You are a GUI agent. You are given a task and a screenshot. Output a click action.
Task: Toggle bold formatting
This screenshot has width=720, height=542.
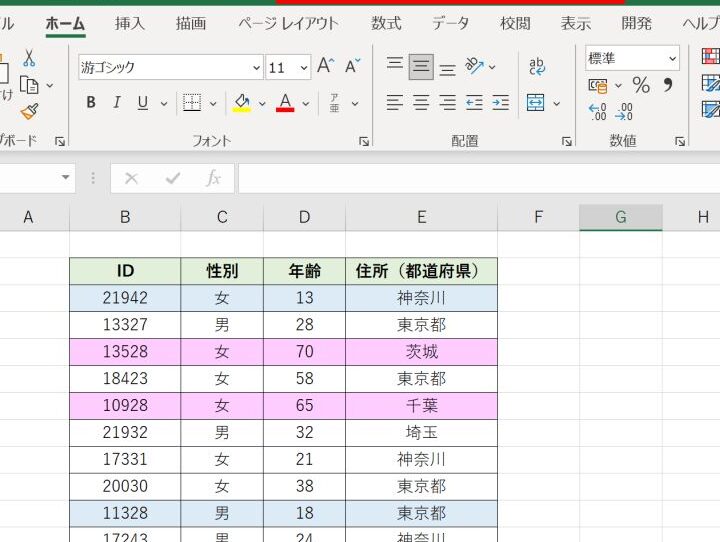pyautogui.click(x=91, y=102)
